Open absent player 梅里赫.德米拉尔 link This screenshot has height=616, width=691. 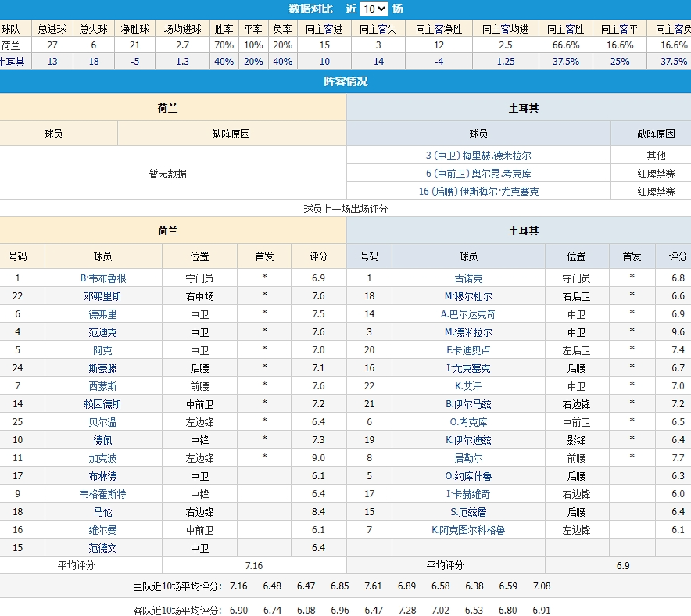[478, 156]
